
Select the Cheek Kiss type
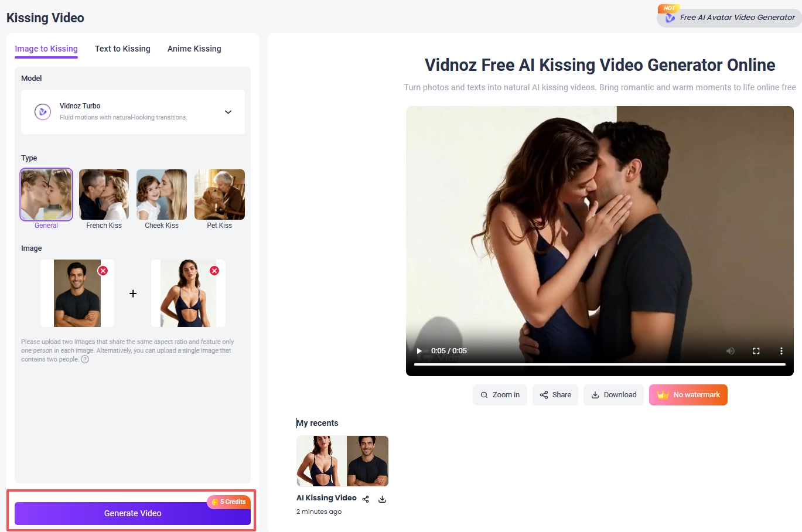click(162, 194)
